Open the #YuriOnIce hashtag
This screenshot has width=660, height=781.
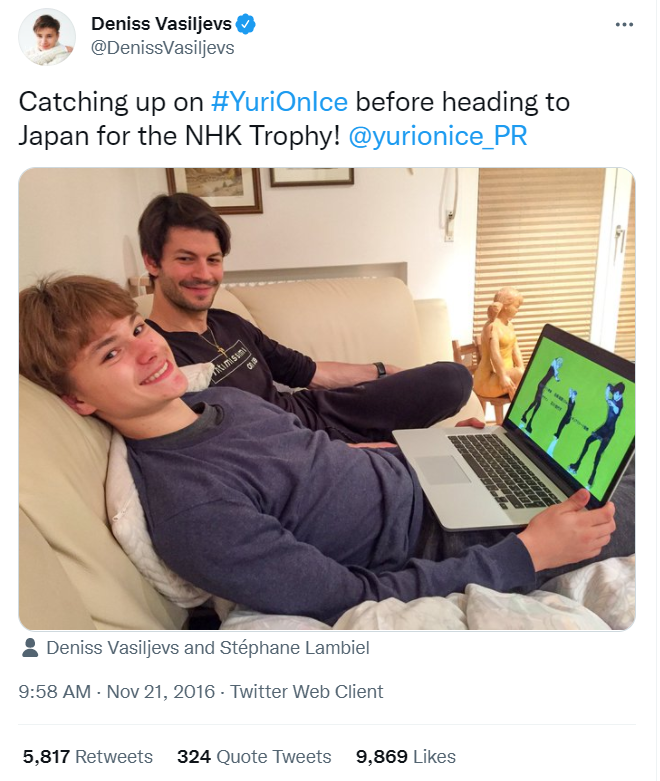click(279, 102)
